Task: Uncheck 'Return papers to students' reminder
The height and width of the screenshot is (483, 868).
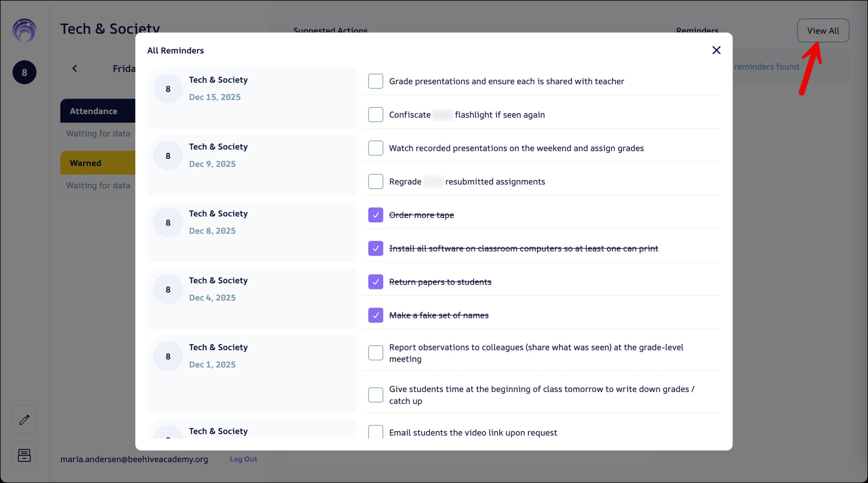Action: 375,282
